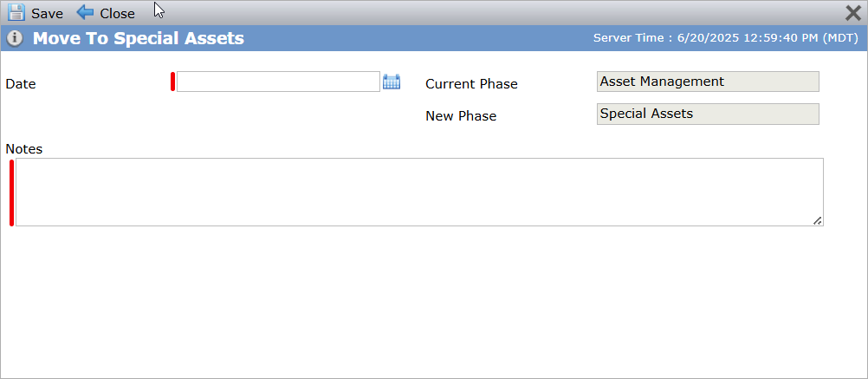Viewport: 868px width, 379px height.
Task: Focus the Date input field
Action: tap(278, 82)
